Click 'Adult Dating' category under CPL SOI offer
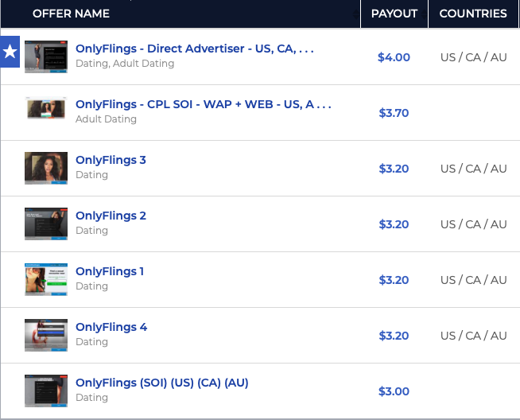 coord(106,119)
